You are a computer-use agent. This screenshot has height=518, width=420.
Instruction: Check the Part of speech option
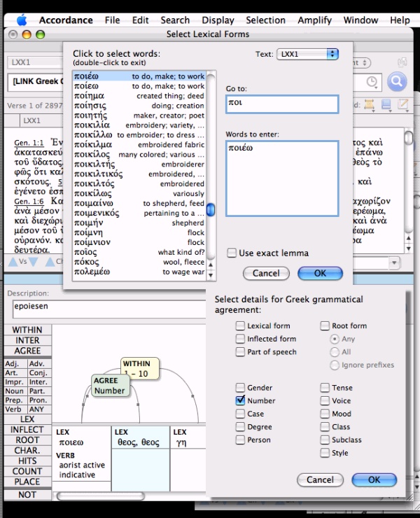tap(240, 352)
